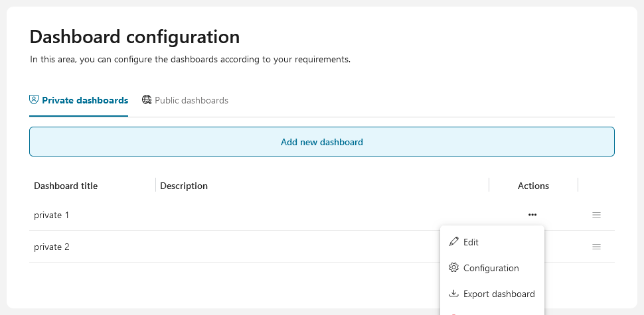Click the Actions column header

(x=533, y=186)
